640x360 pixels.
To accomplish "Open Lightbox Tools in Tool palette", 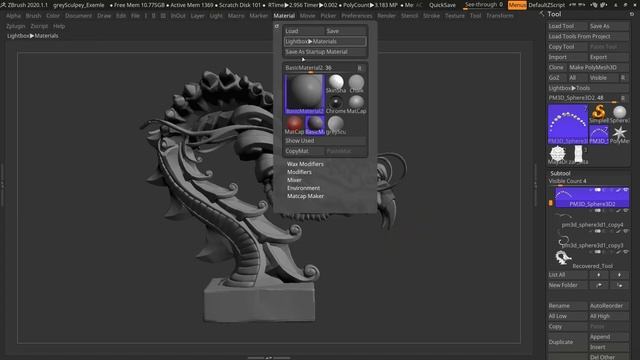I will click(588, 88).
